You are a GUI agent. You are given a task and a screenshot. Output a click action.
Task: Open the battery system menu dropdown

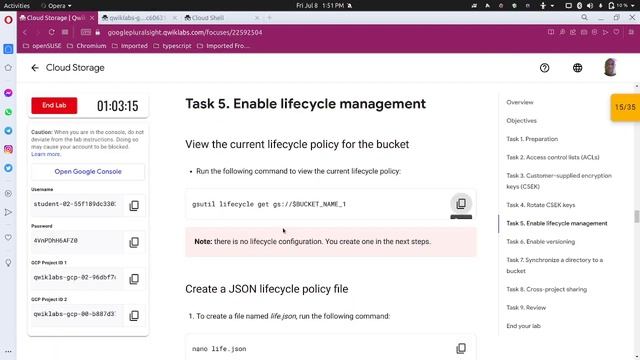pyautogui.click(x=622, y=6)
